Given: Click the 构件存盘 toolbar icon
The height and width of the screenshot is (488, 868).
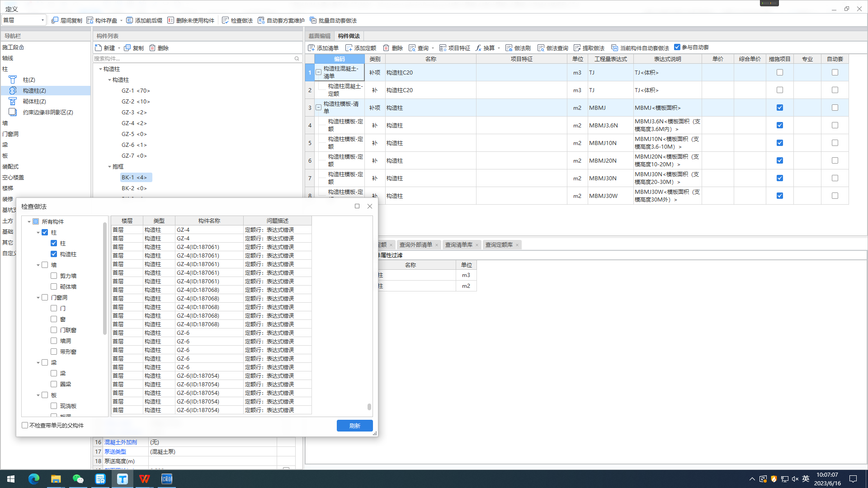Looking at the screenshot, I should pyautogui.click(x=90, y=20).
